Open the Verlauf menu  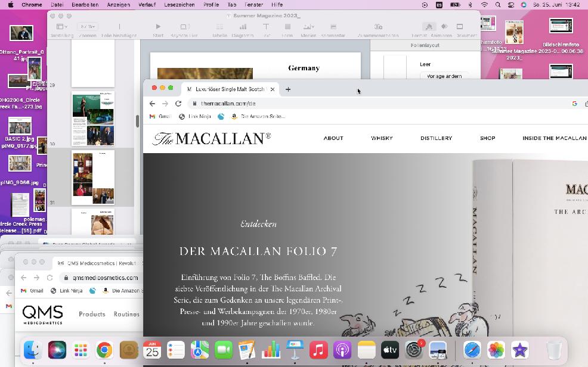click(147, 5)
